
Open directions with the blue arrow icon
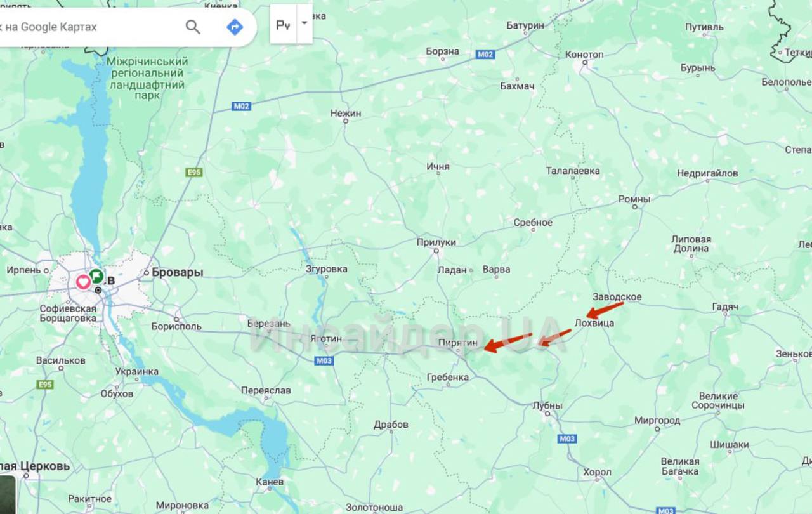pyautogui.click(x=235, y=27)
